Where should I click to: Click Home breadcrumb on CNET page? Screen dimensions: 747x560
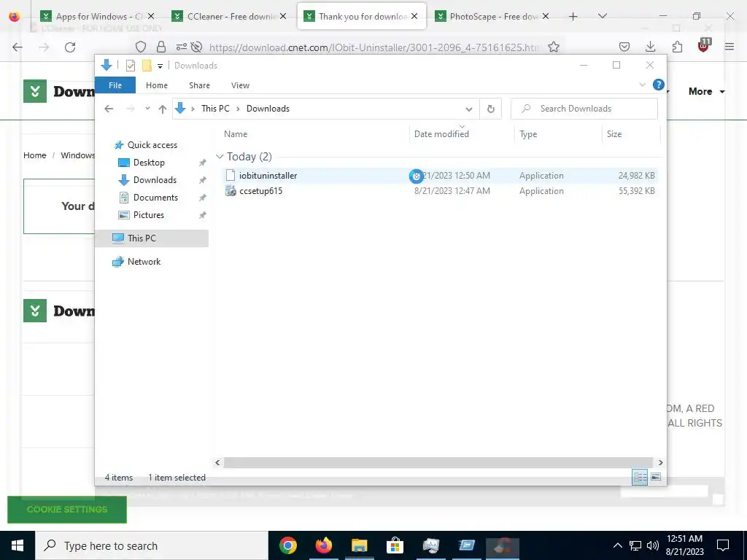pyautogui.click(x=35, y=155)
